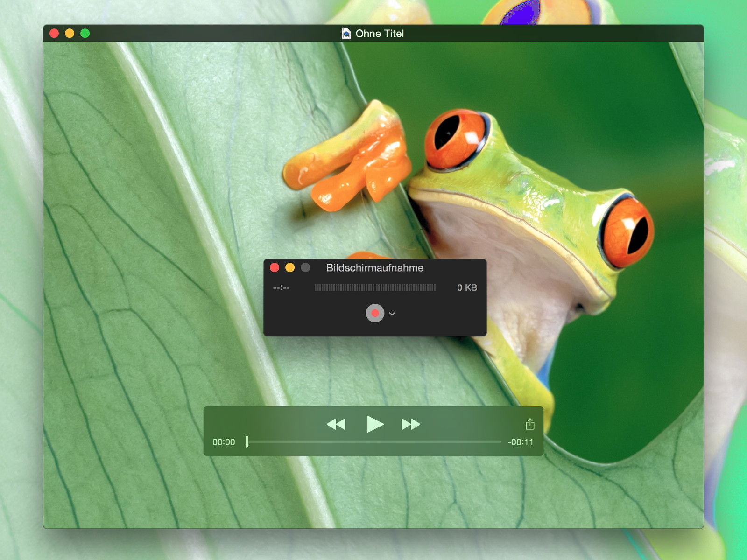747x560 pixels.
Task: Click the --:-- recording time display
Action: tap(281, 288)
